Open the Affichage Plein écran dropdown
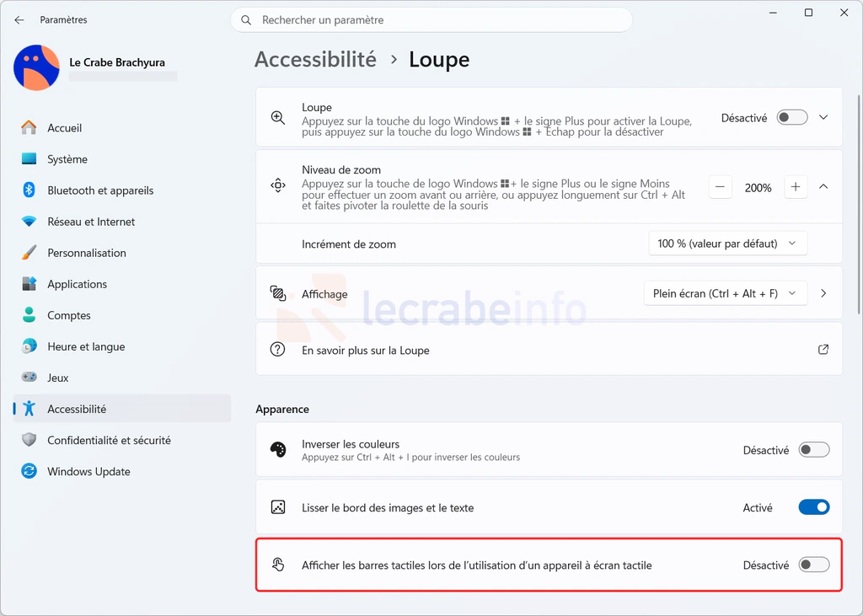The image size is (863, 616). pyautogui.click(x=726, y=293)
